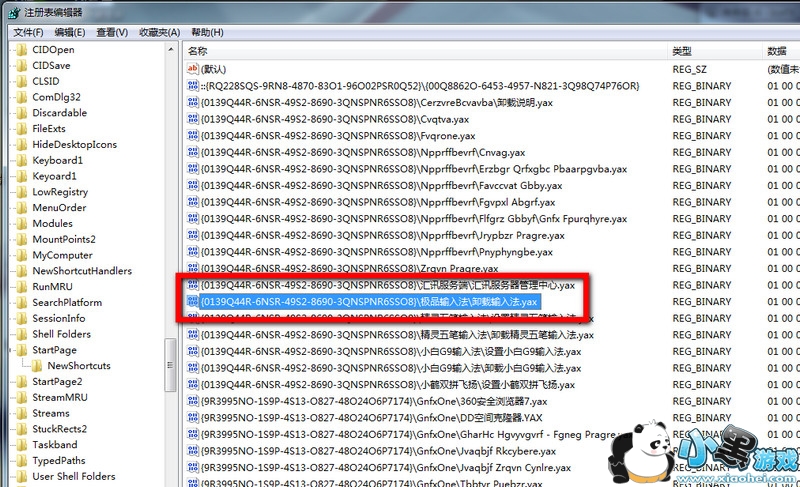Click the folder icon beside Discardable
This screenshot has height=487, width=800.
click(21, 113)
